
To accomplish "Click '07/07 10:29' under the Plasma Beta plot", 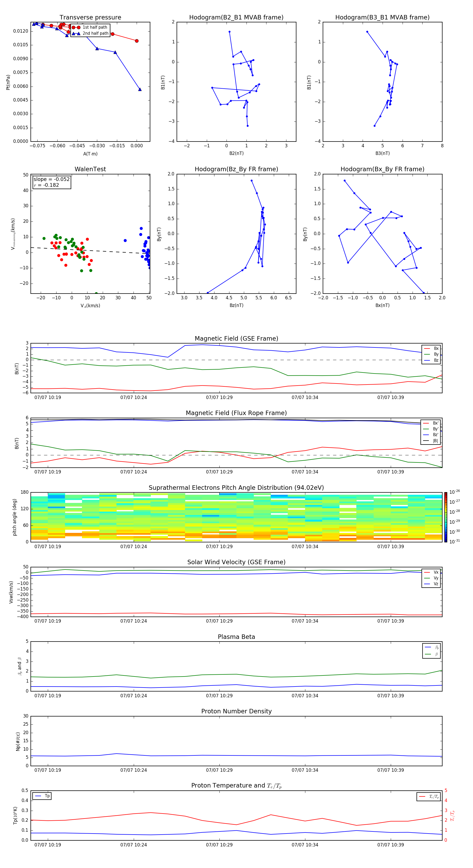I will 219,695.
